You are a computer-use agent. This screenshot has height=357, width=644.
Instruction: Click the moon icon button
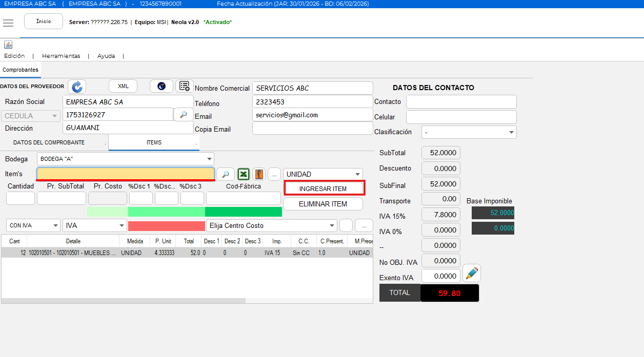tap(161, 86)
